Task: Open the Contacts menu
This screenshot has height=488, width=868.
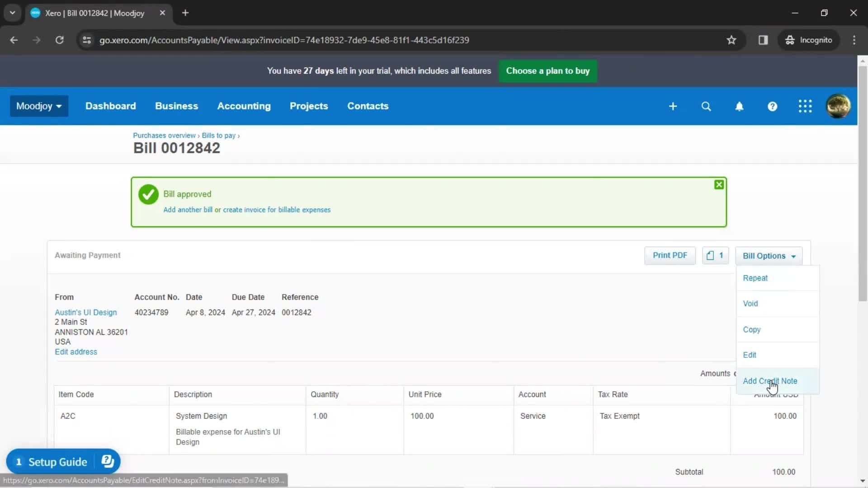Action: click(368, 106)
